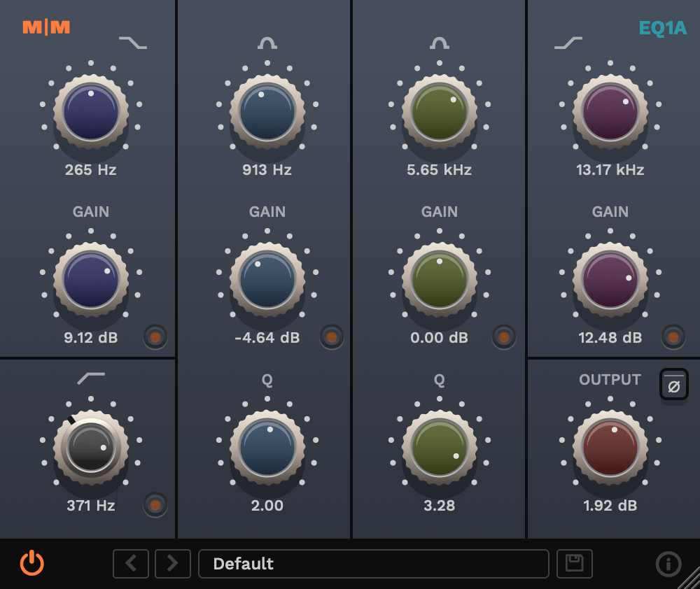Click the red Output level knob
This screenshot has height=589, width=700.
pos(610,448)
